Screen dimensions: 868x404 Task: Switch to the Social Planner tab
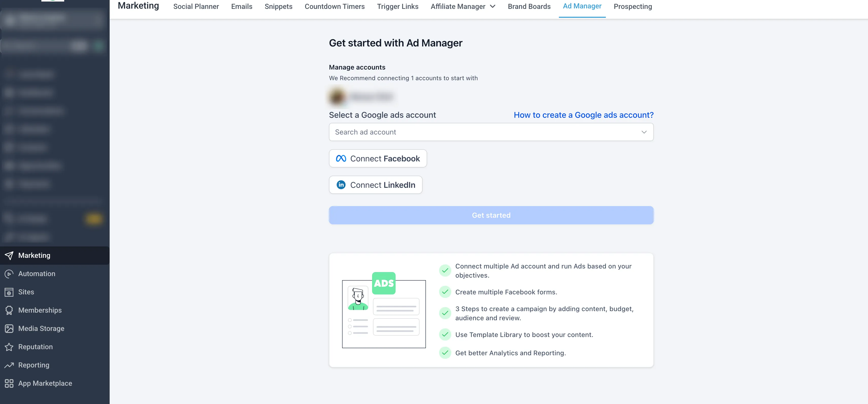point(196,6)
